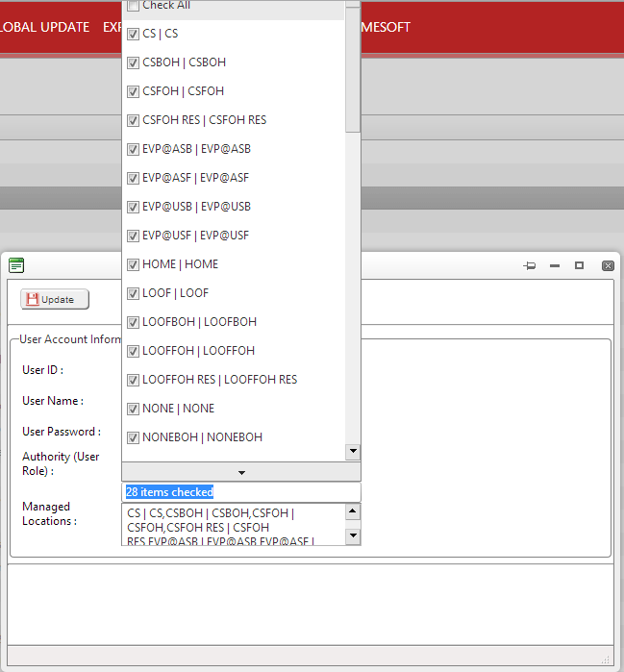Uncheck the NONEBOH | NONEBOH checkbox

tap(133, 437)
